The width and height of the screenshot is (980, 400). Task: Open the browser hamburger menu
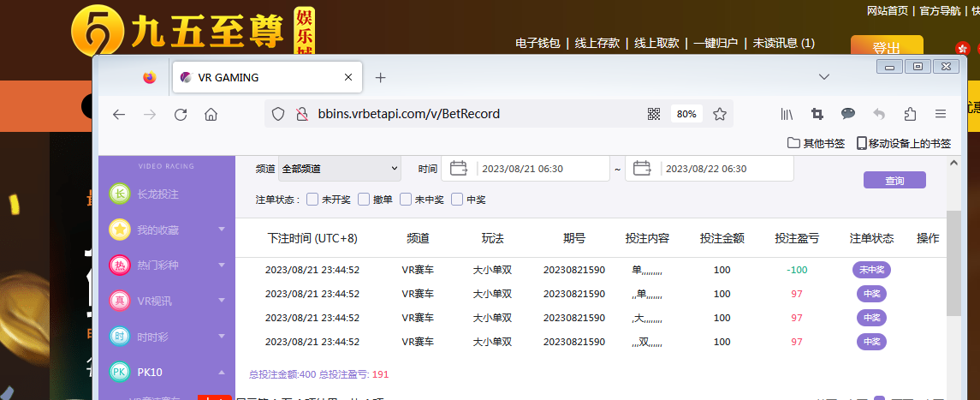[941, 114]
